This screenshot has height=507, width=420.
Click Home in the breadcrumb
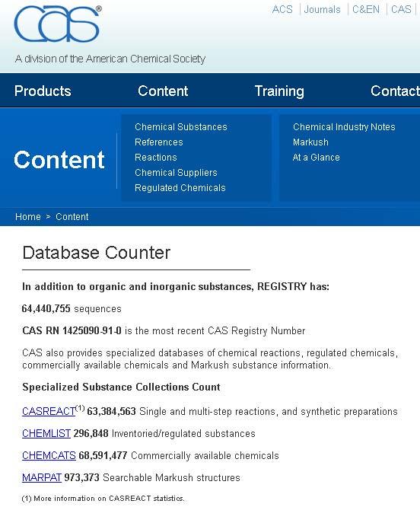pyautogui.click(x=28, y=217)
